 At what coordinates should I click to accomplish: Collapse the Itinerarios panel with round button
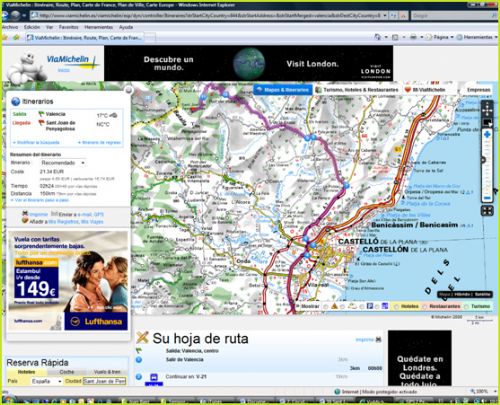(x=128, y=90)
